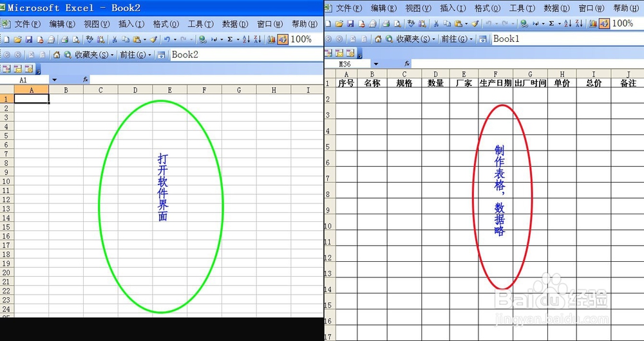
Task: Click Show Only Web Toolbar icon in Book1
Action: [x=482, y=39]
